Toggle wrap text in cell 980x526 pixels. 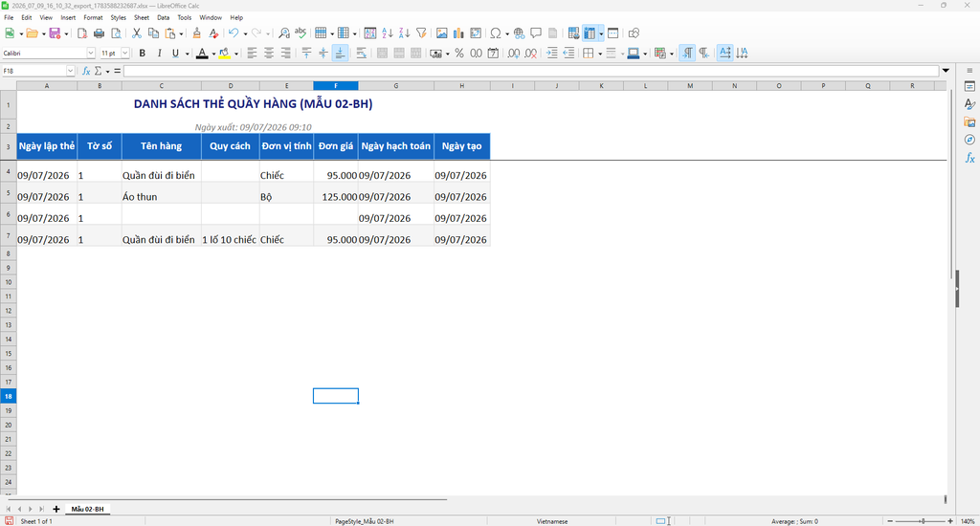(x=361, y=54)
